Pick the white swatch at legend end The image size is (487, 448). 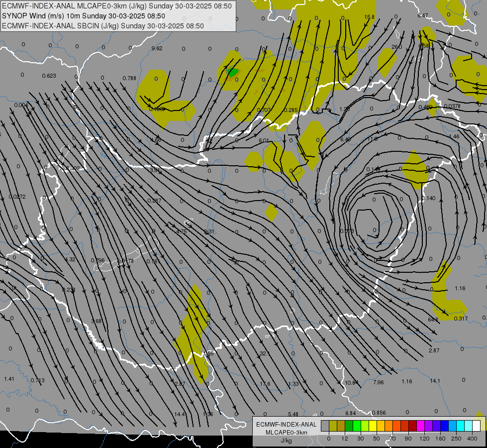pyautogui.click(x=476, y=426)
